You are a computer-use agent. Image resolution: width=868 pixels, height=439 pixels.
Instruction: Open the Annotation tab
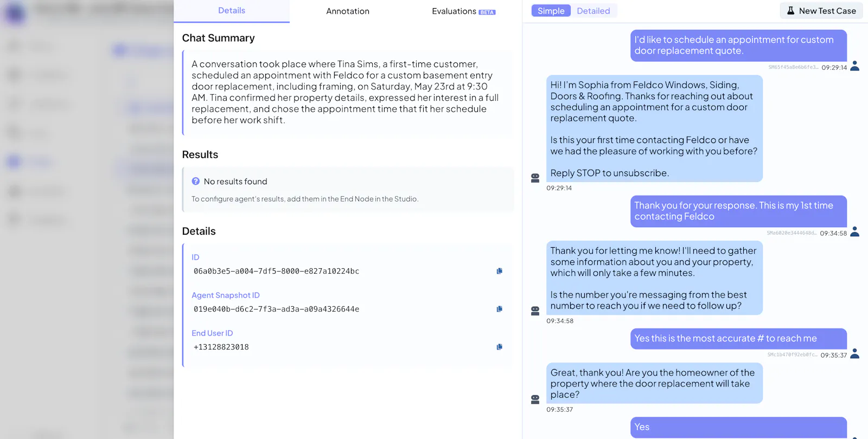348,11
